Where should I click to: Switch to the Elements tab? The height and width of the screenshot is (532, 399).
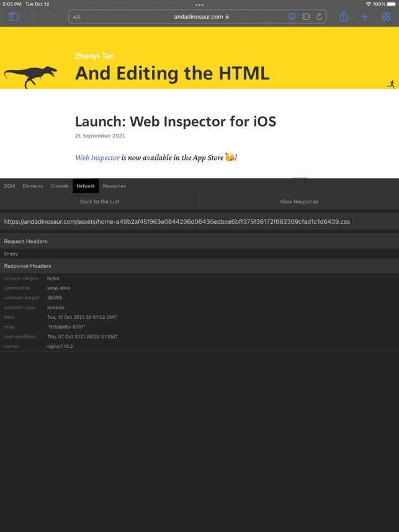coord(33,186)
